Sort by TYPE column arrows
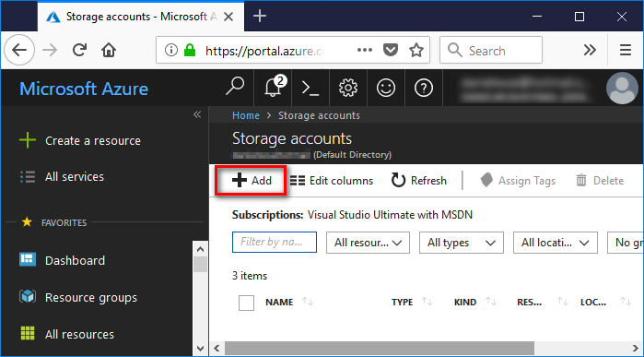This screenshot has width=644, height=357. click(427, 302)
